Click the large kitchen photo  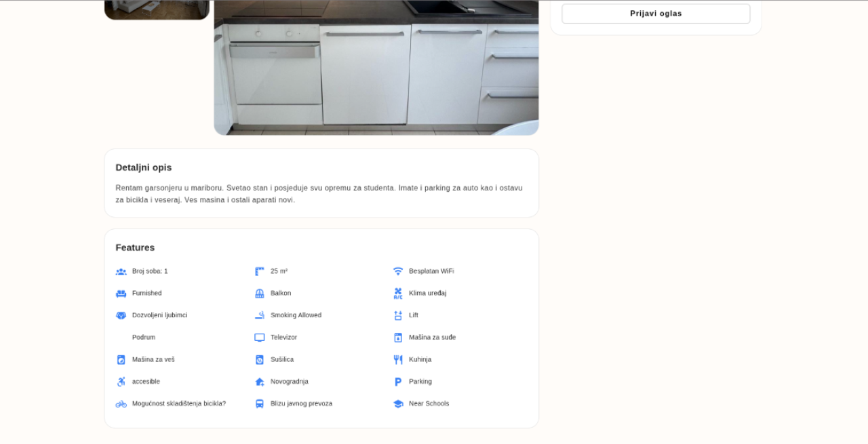[x=376, y=67]
